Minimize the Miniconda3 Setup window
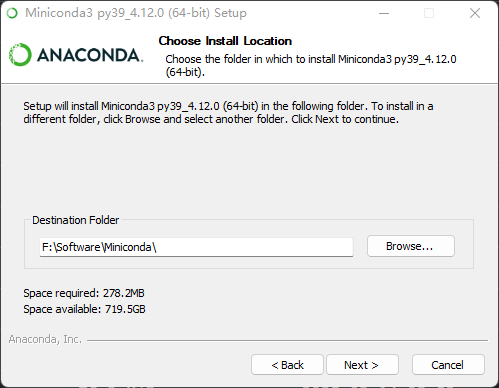 tap(384, 13)
